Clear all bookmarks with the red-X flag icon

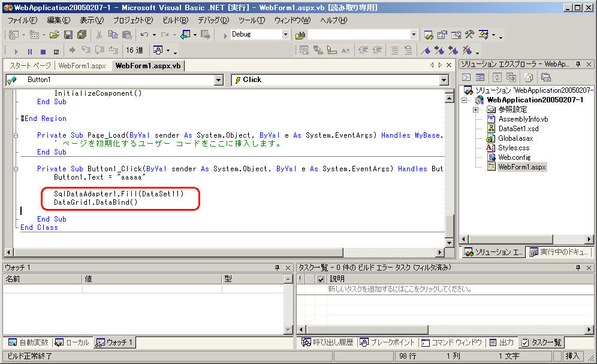[468, 51]
